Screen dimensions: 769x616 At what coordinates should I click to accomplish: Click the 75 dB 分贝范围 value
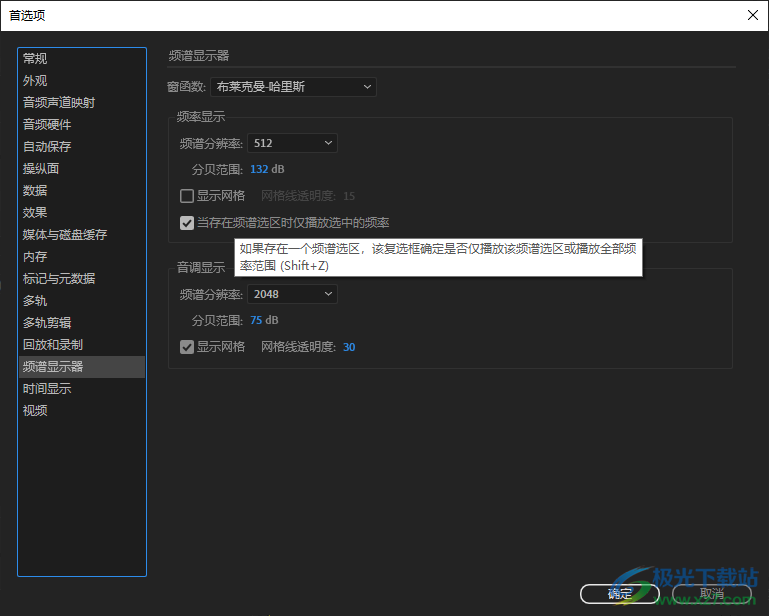264,320
